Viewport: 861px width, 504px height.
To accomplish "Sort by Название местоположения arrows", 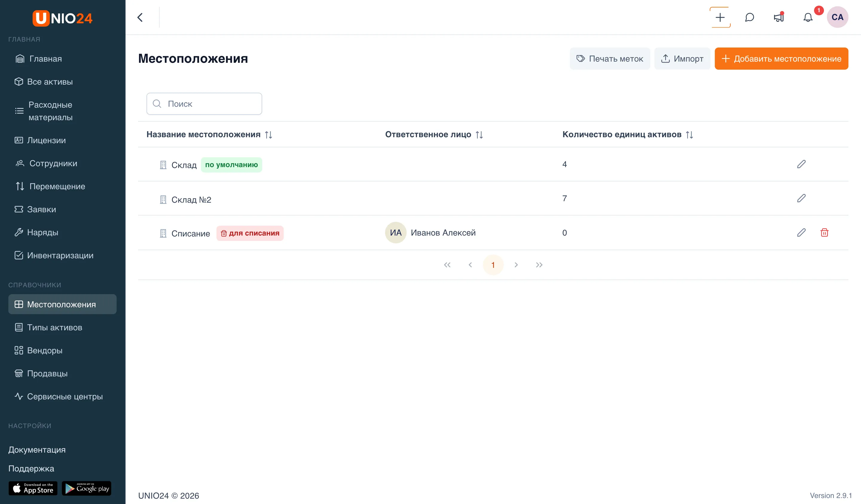I will tap(268, 135).
